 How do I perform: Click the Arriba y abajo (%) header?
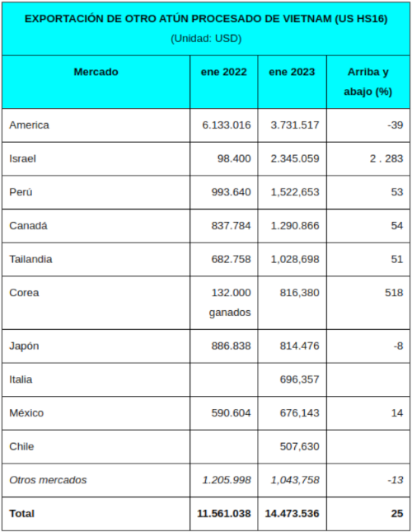click(x=368, y=82)
